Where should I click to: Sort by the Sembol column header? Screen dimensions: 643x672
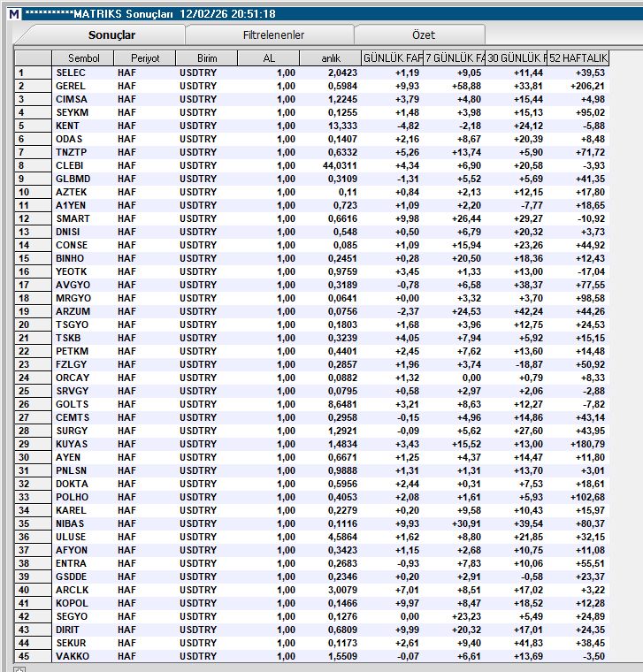click(x=83, y=58)
